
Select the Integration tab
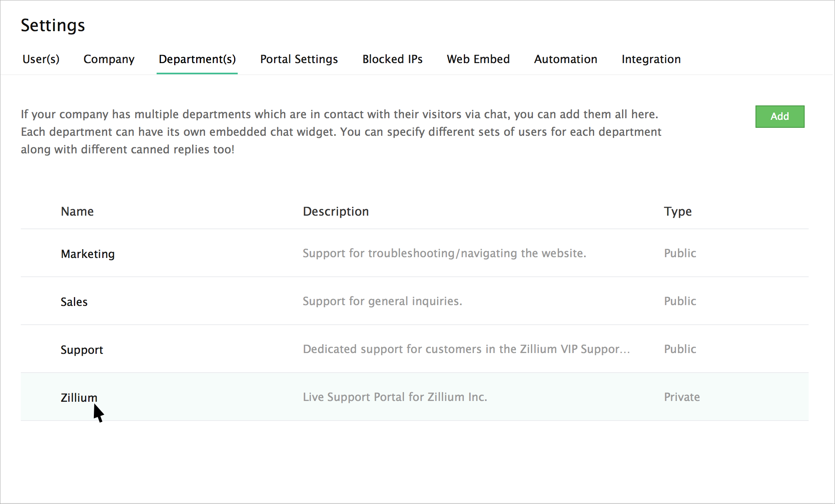(x=651, y=59)
